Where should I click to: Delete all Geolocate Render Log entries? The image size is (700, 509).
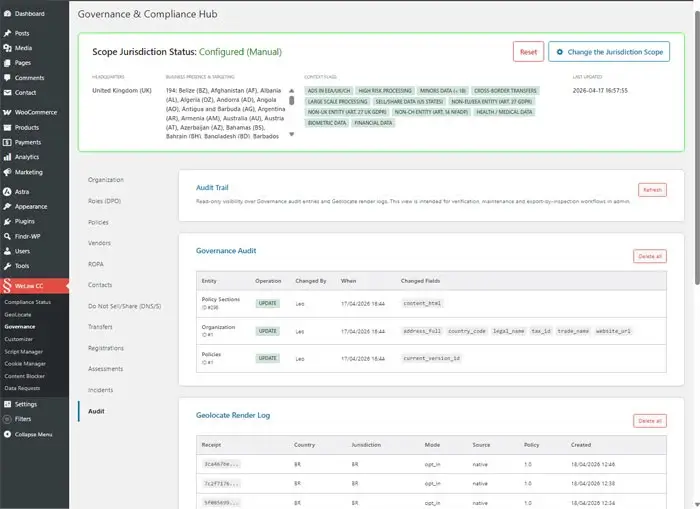click(x=650, y=421)
